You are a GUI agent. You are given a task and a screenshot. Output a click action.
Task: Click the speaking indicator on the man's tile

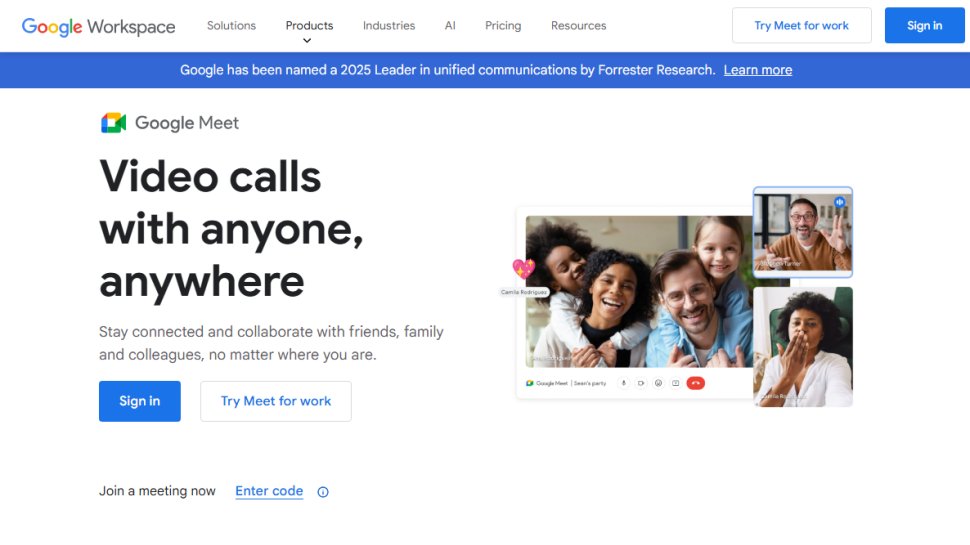tap(839, 202)
